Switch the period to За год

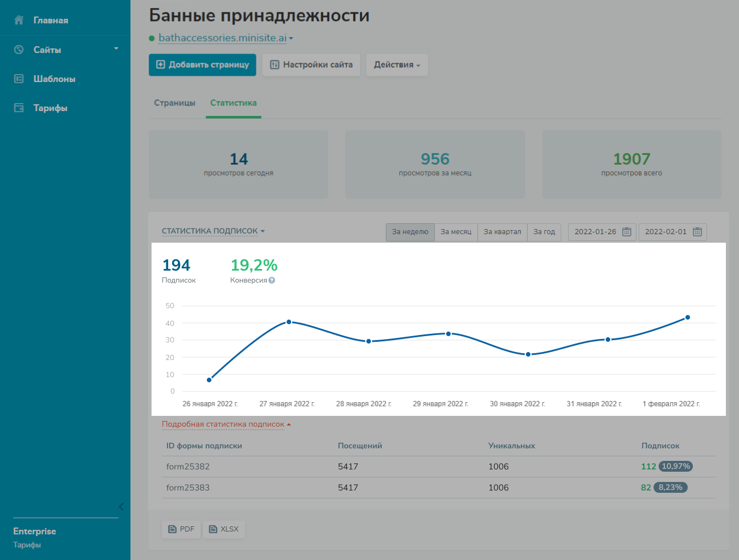[544, 232]
